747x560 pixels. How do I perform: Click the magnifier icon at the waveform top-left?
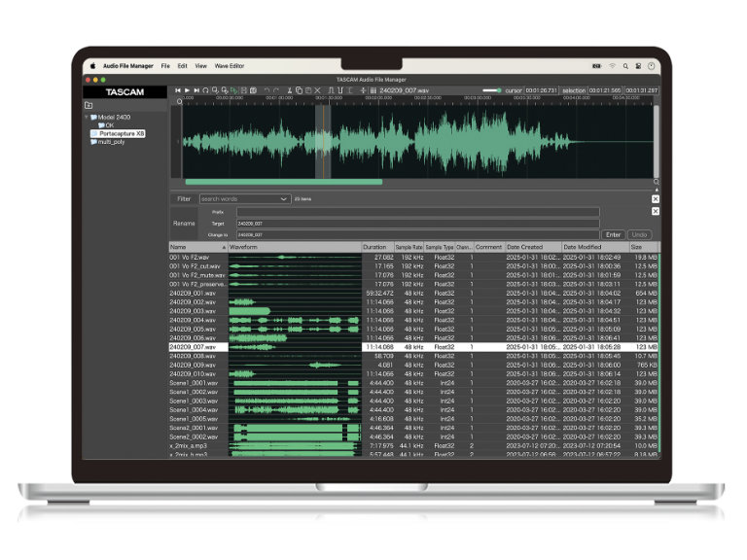(180, 101)
